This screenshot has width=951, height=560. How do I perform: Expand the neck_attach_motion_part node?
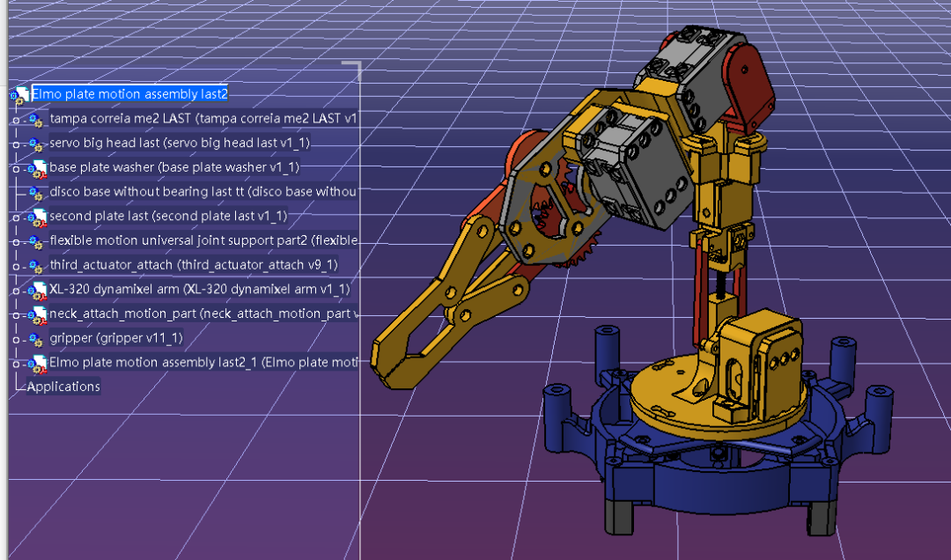[x=17, y=315]
